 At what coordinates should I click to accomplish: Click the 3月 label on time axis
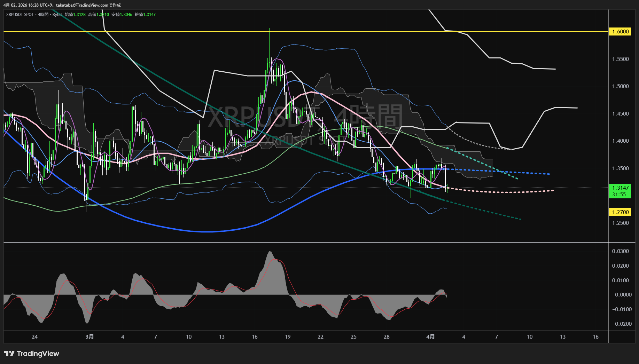(x=89, y=337)
